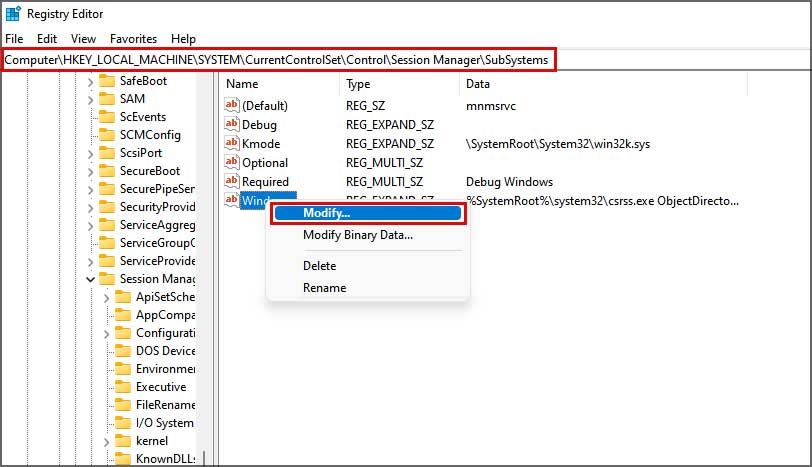Click the ApiSetSchema folder icon
Viewport: 812px width, 467px height.
tap(123, 297)
